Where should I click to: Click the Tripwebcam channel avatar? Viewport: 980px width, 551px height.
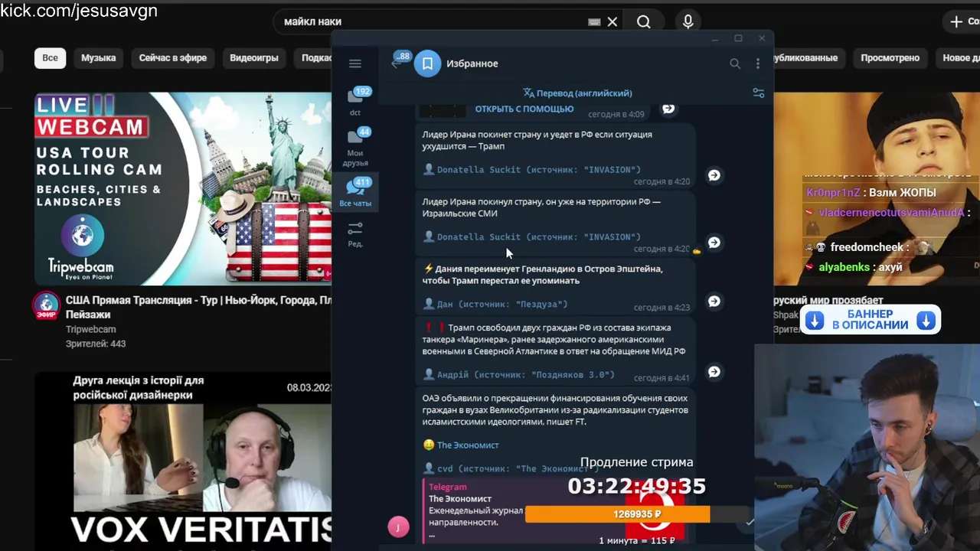point(47,306)
